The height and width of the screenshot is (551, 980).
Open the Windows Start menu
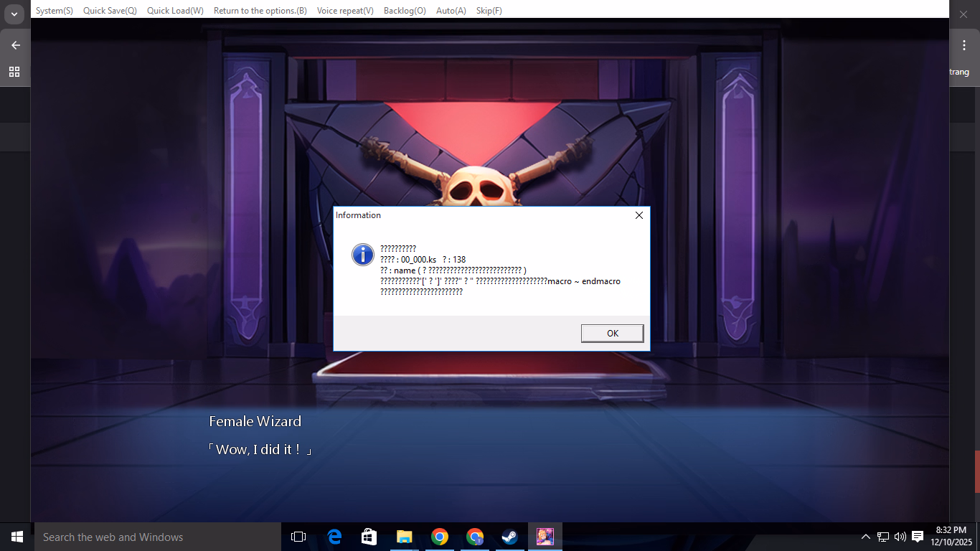[x=17, y=537]
